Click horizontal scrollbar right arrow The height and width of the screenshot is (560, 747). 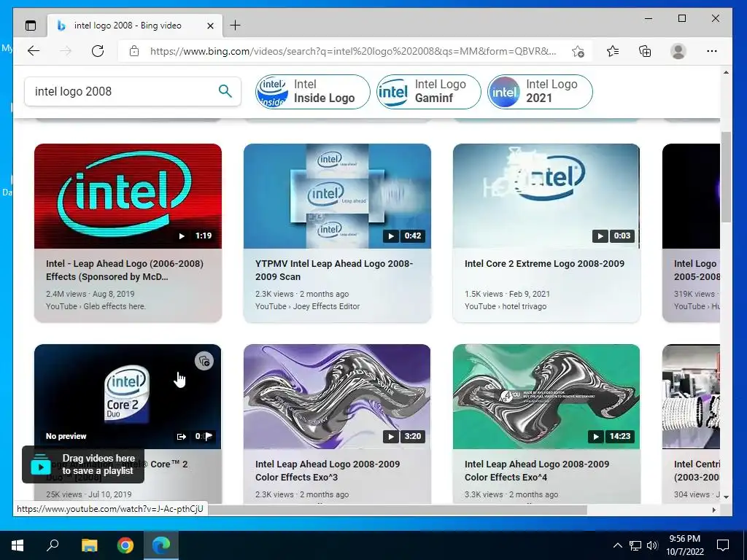713,510
